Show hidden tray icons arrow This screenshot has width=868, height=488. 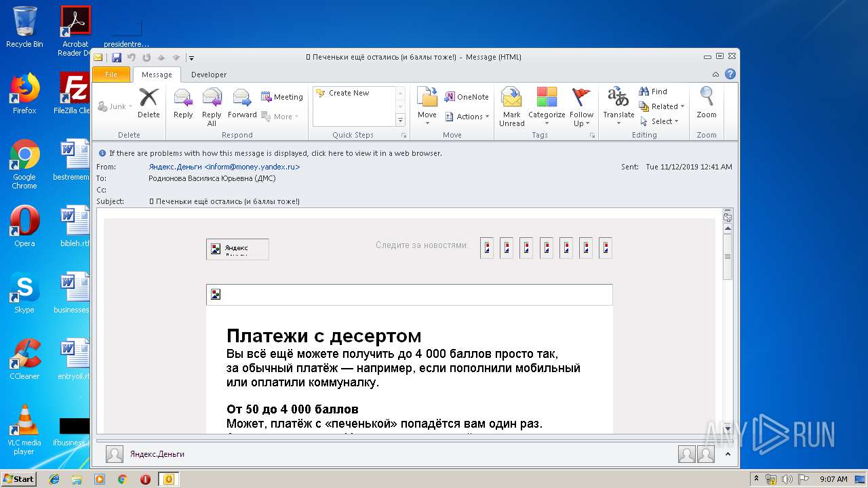756,479
